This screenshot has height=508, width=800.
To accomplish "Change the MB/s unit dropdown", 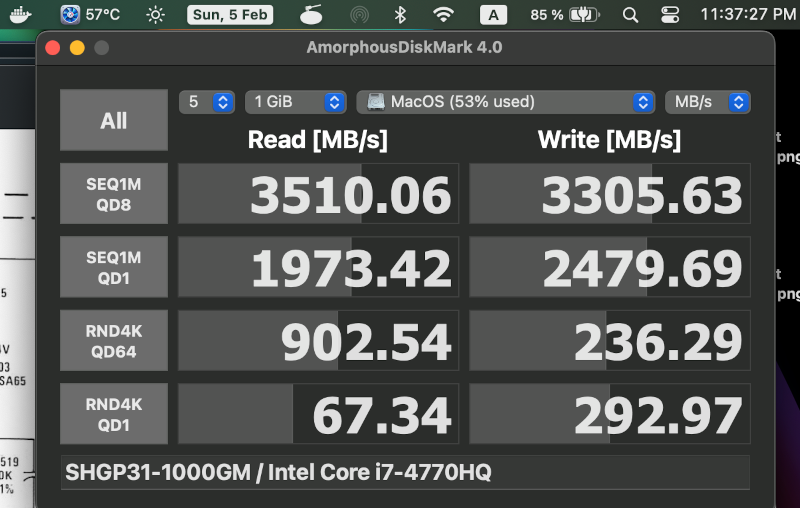I will coord(708,102).
